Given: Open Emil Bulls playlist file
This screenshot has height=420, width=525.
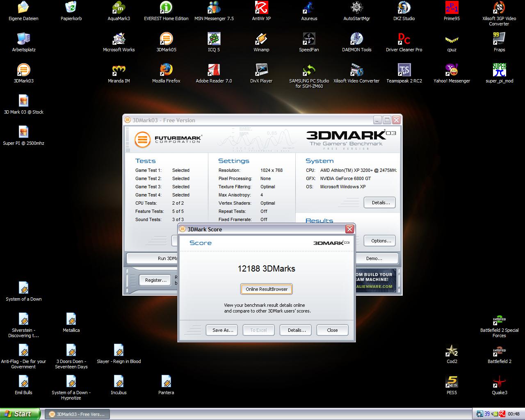Looking at the screenshot, I should tap(23, 385).
